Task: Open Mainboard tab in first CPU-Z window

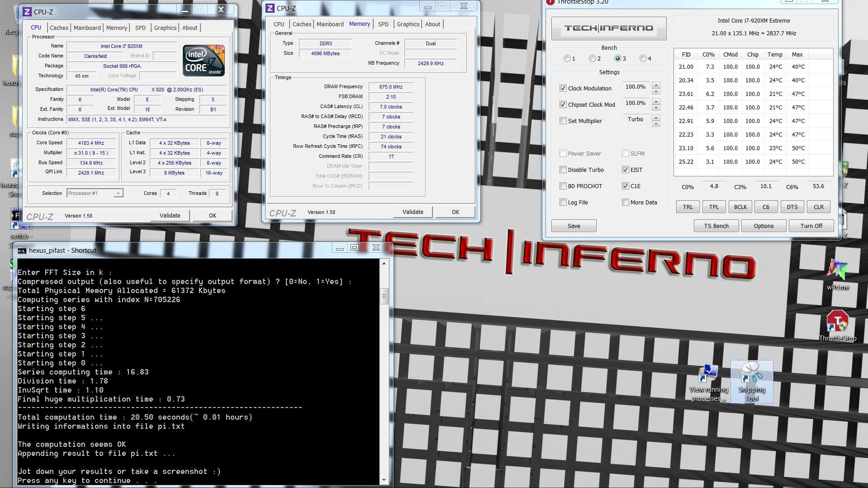Action: coord(87,28)
